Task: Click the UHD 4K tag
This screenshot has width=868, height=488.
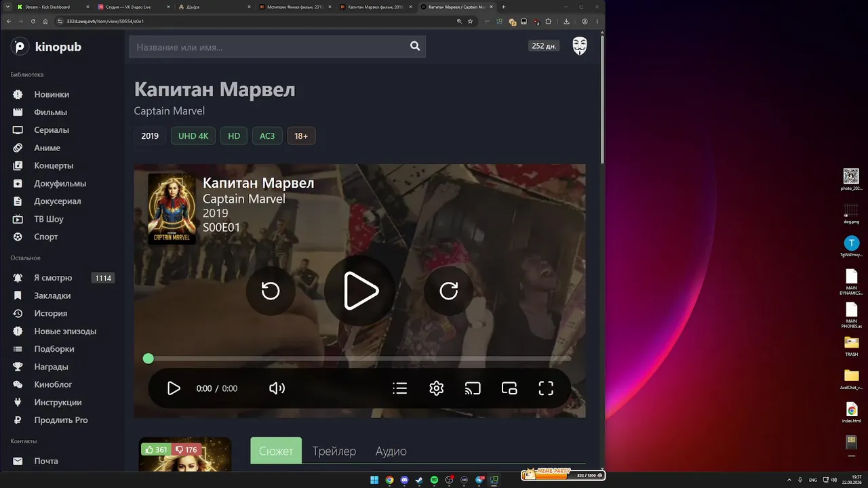Action: [193, 136]
